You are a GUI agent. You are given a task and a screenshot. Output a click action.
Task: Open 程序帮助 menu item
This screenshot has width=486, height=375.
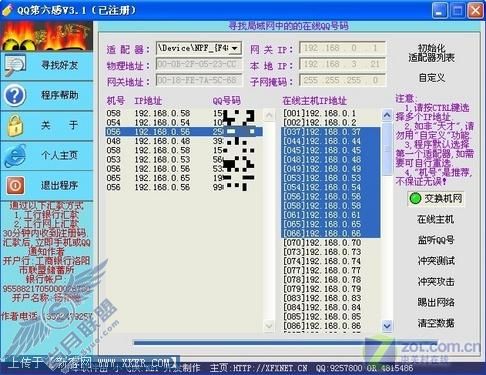tap(47, 95)
